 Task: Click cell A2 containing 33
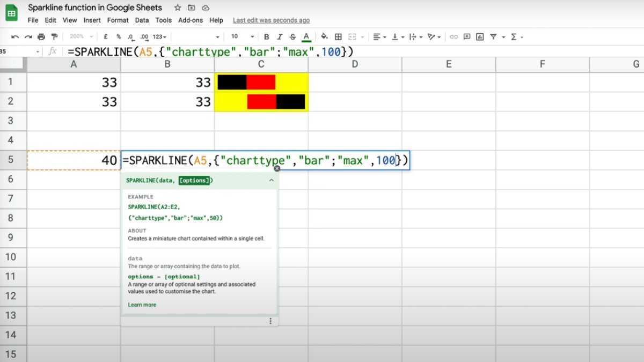point(74,102)
